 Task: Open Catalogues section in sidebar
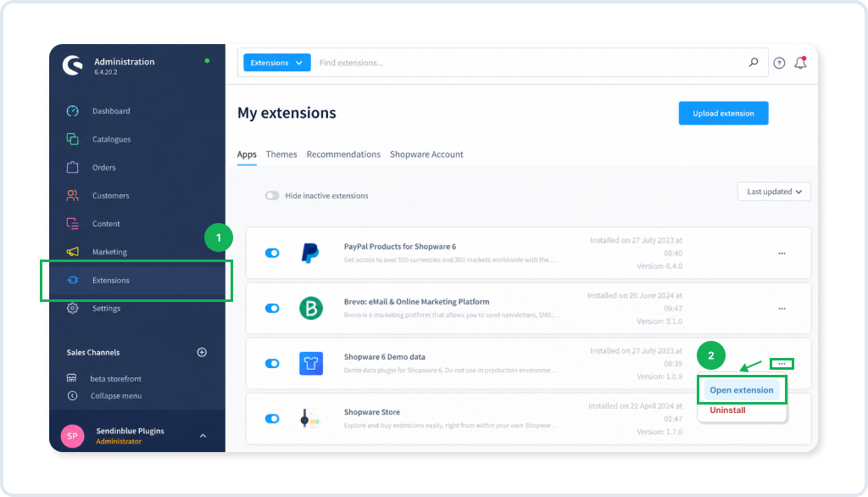(111, 139)
